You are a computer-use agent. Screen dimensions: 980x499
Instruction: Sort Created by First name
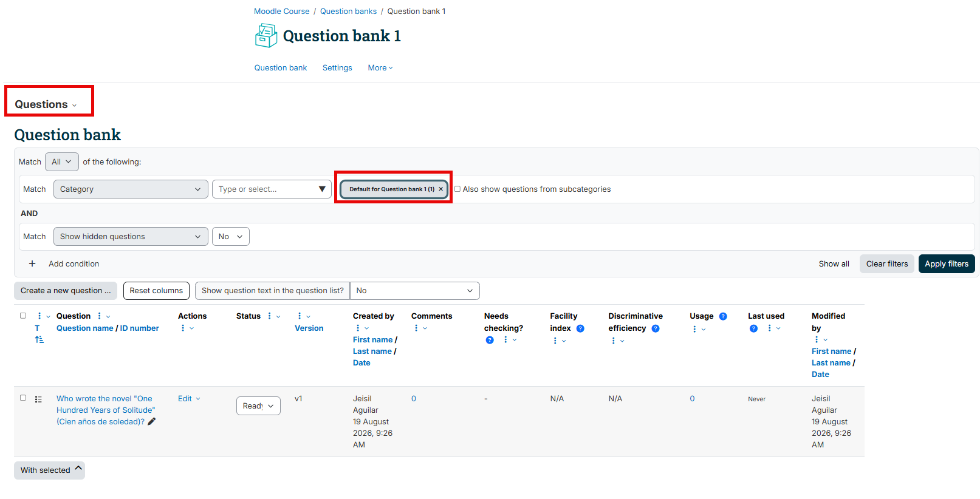tap(372, 340)
